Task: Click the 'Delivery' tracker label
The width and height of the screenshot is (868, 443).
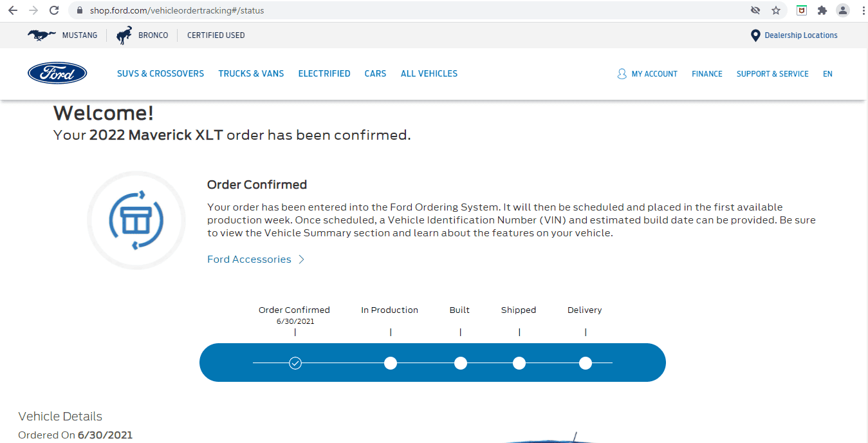Action: point(584,310)
